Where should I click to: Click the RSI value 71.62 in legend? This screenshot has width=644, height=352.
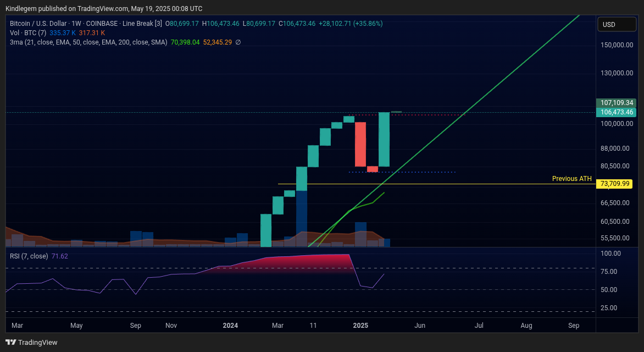pyautogui.click(x=59, y=256)
